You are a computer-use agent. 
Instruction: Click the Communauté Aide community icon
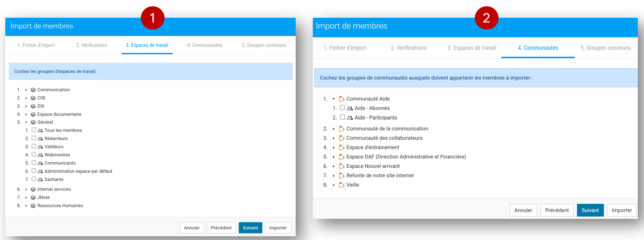[x=341, y=99]
